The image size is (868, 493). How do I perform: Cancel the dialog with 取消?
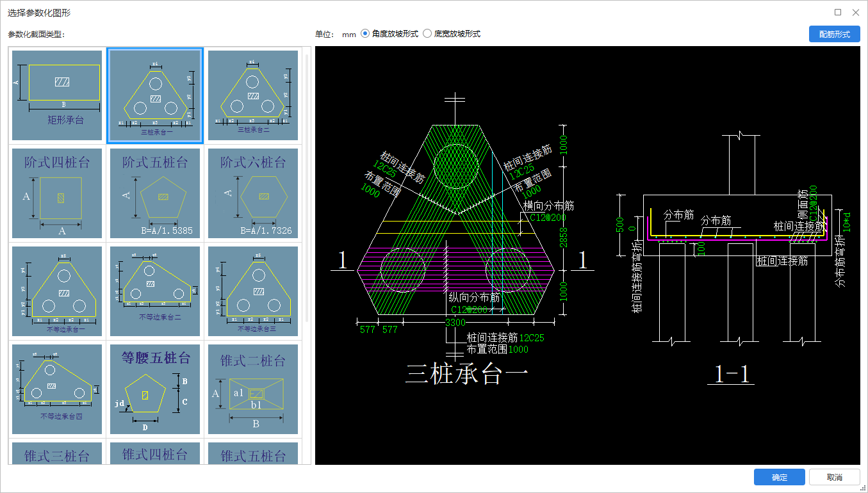[834, 478]
